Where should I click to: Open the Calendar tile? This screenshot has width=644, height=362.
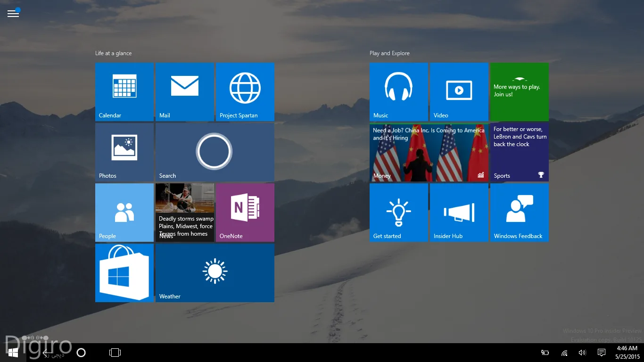(x=124, y=92)
